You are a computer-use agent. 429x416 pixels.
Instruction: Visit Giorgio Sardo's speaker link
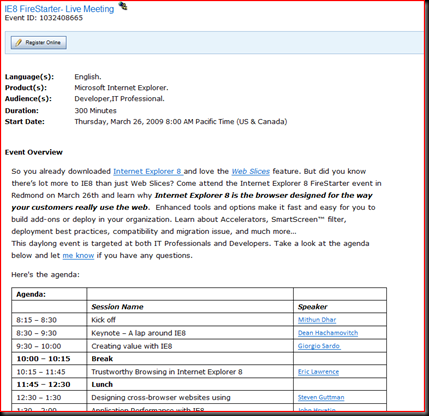pos(319,346)
